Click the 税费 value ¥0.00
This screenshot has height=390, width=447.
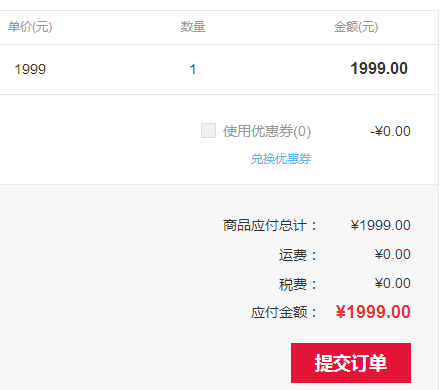click(392, 283)
